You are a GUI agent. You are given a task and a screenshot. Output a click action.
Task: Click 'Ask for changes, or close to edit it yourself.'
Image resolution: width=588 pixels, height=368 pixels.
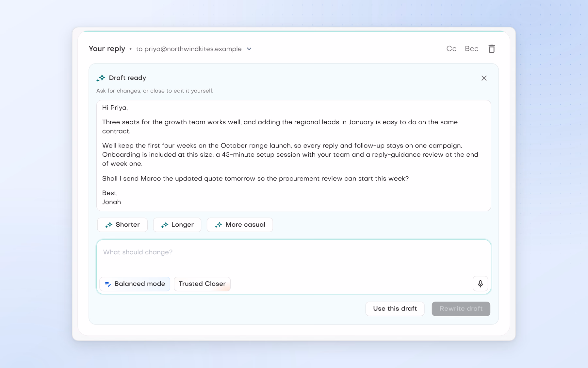click(x=155, y=91)
